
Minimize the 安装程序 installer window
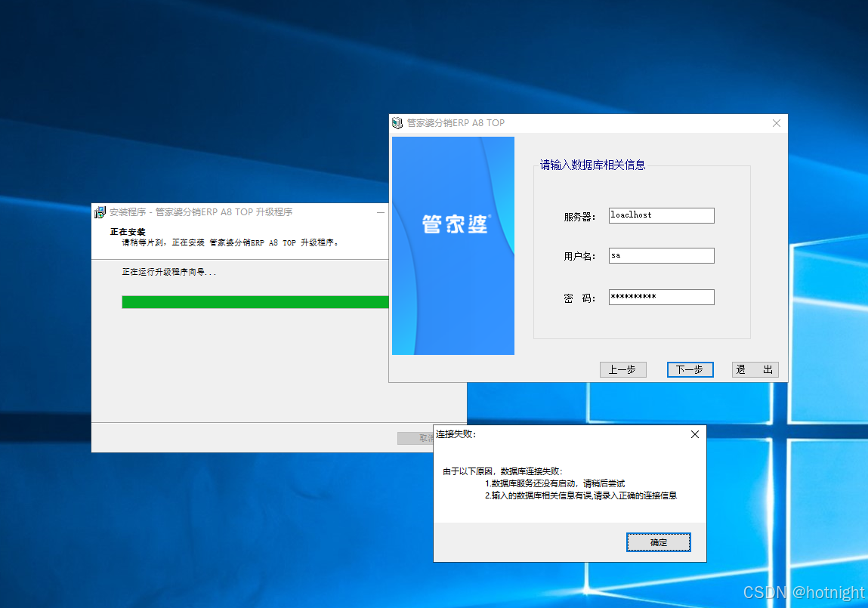tap(381, 212)
